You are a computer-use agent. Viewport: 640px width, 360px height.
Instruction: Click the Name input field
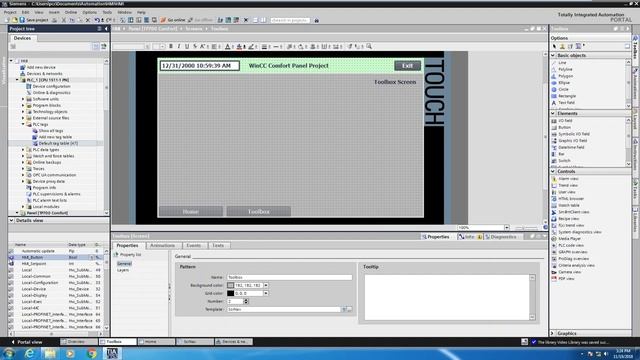click(x=289, y=277)
